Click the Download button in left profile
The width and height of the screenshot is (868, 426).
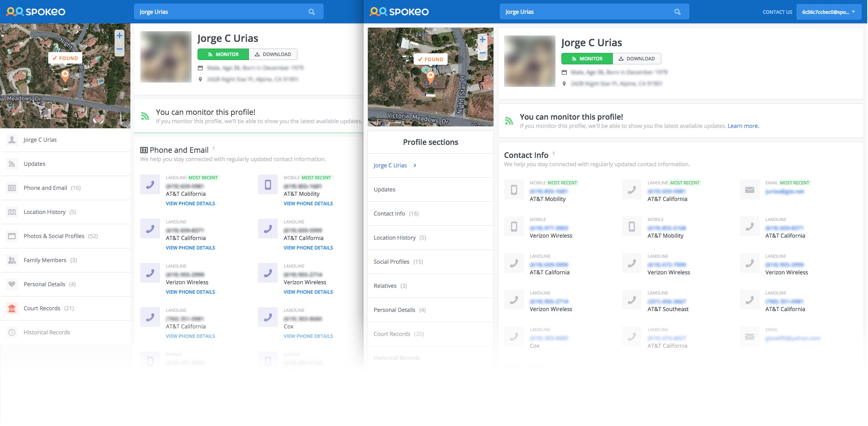coord(273,54)
